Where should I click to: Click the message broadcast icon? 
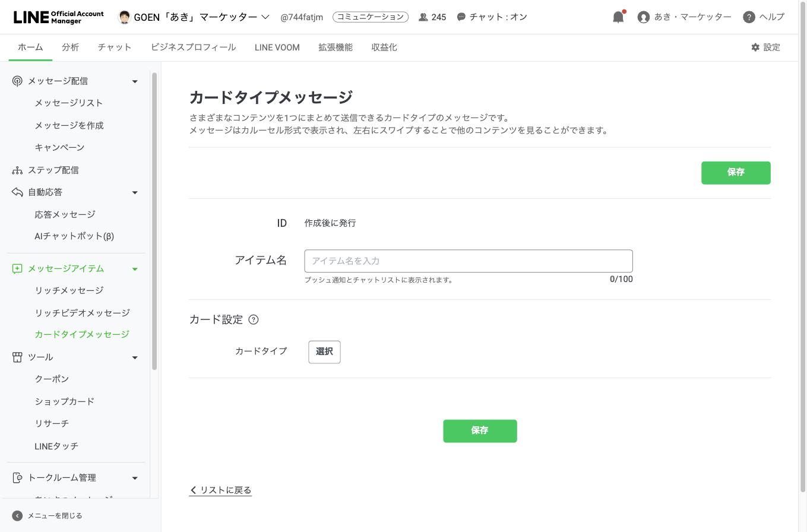[x=17, y=81]
